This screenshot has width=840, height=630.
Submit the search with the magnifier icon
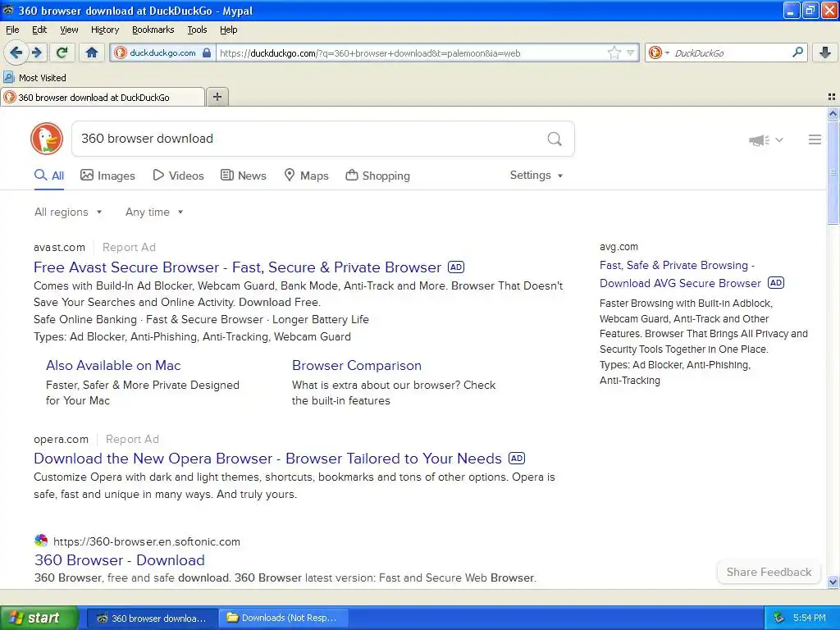(555, 139)
